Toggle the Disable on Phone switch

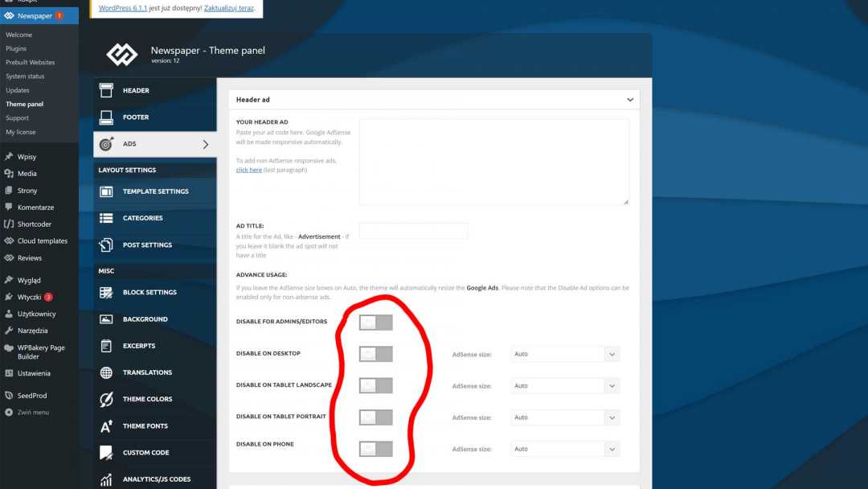[x=375, y=449]
